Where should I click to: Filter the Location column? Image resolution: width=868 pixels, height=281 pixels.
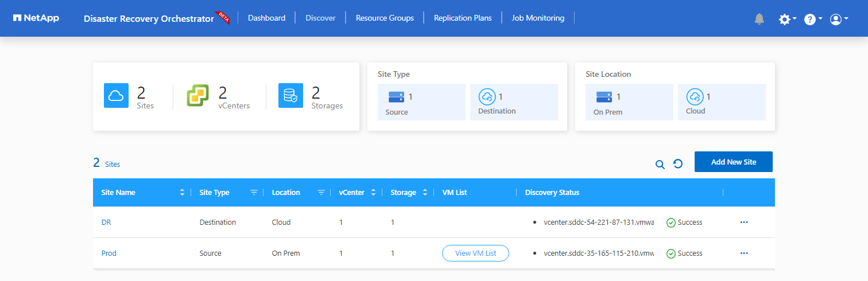[321, 193]
